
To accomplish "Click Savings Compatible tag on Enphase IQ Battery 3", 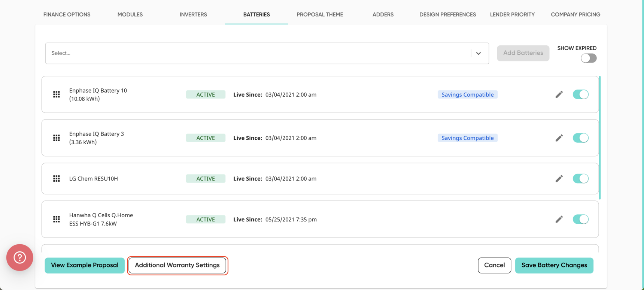I will [x=468, y=138].
